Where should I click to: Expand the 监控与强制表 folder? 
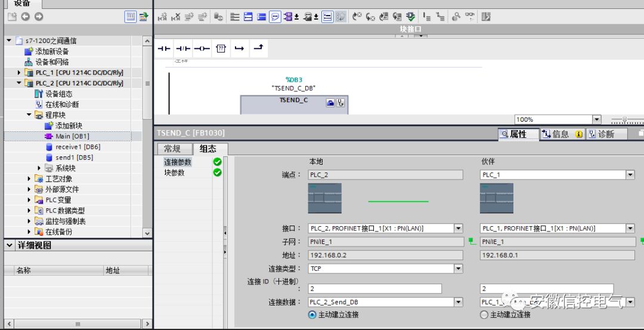[29, 221]
